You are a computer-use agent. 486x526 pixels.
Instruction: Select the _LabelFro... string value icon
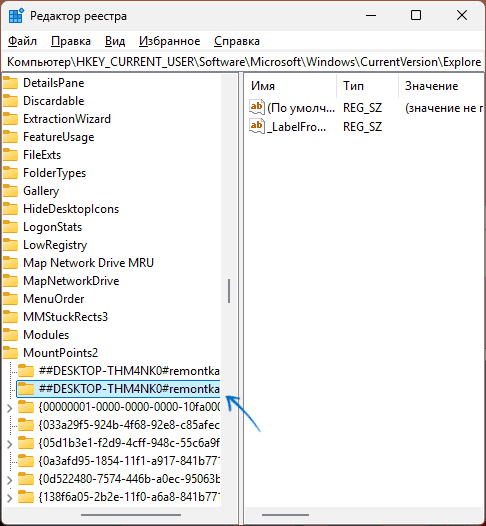click(x=257, y=126)
